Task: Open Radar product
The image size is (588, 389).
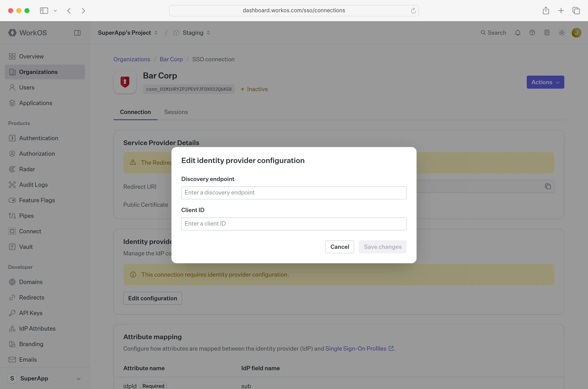Action: [x=45, y=169]
